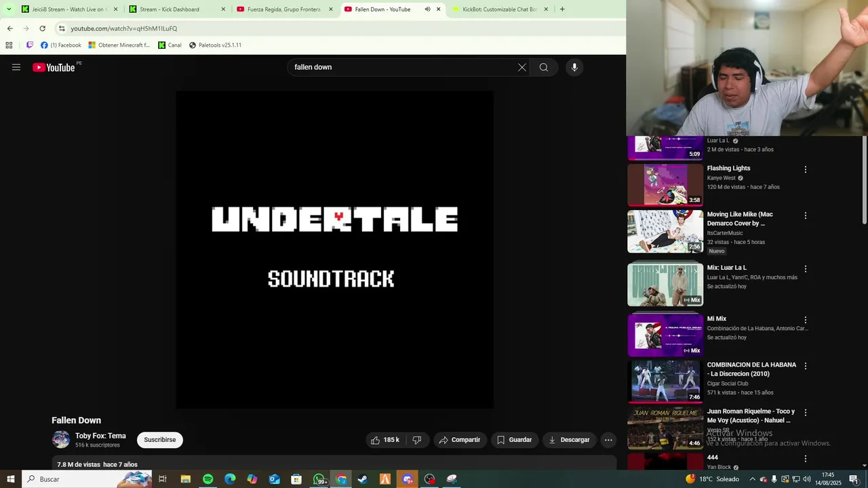Image resolution: width=868 pixels, height=488 pixels.
Task: Open options menu for Flashing Lights video
Action: 806,169
